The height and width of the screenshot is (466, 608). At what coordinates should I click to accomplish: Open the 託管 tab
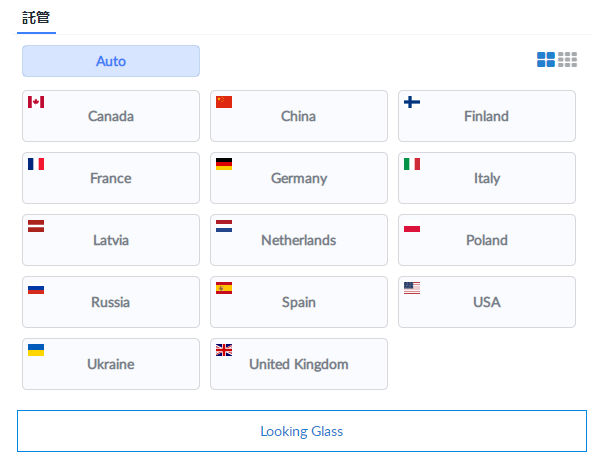coord(36,18)
